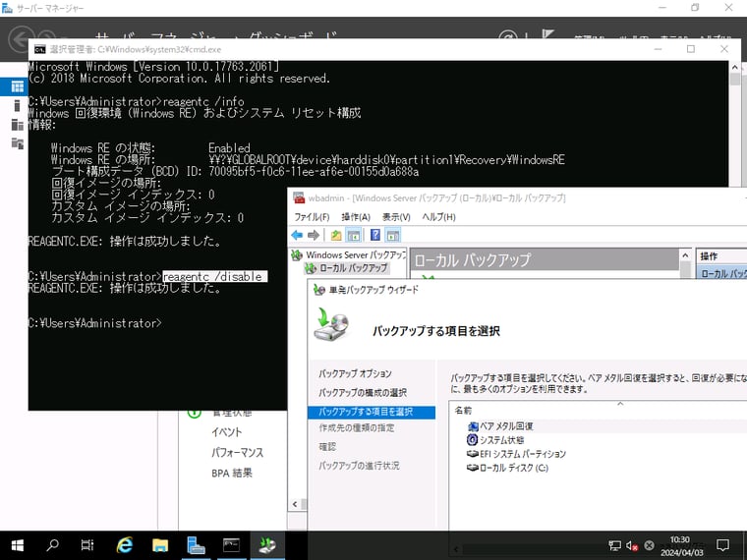Click the up-one-level folder icon in wbadmin toolbar
The image size is (747, 560).
pyautogui.click(x=336, y=235)
